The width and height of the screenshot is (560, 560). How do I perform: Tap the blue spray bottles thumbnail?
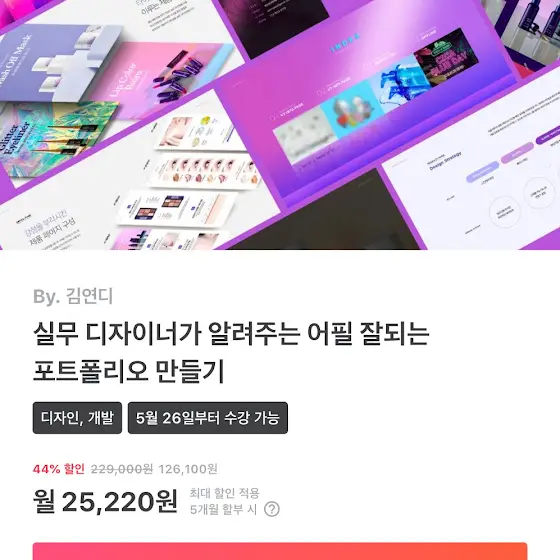click(x=396, y=88)
